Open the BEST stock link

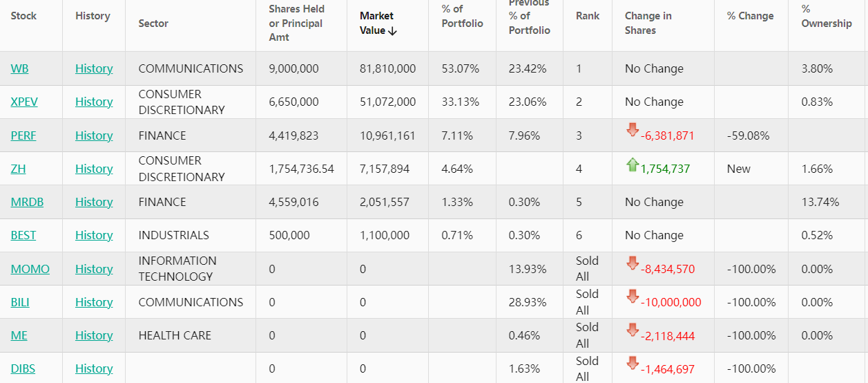(23, 235)
